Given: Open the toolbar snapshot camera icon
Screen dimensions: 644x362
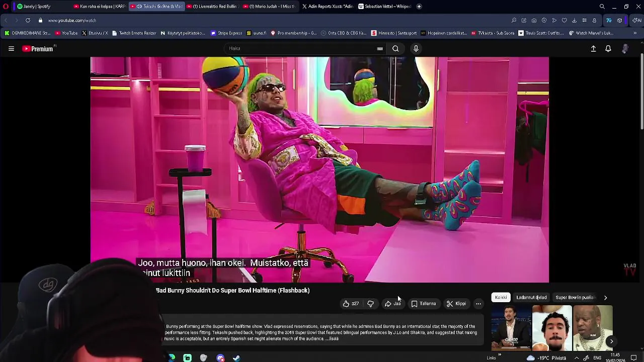Looking at the screenshot, I should (x=534, y=21).
